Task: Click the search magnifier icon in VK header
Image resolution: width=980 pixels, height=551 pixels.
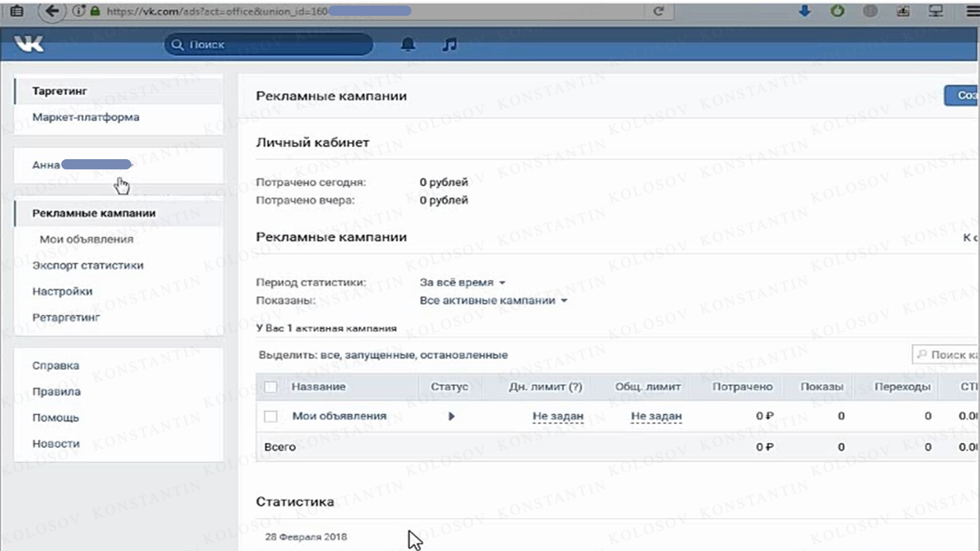Action: pyautogui.click(x=177, y=45)
